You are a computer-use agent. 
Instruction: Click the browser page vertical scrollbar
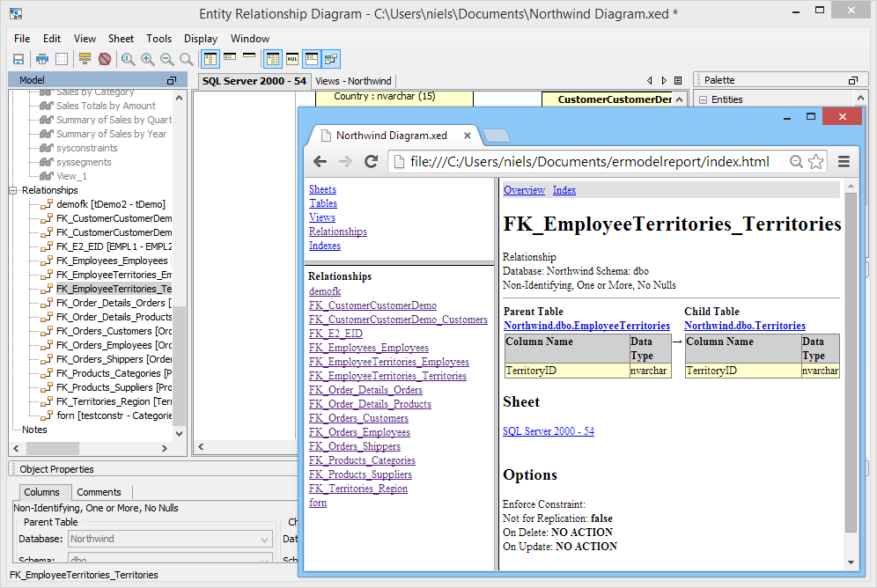point(851,363)
